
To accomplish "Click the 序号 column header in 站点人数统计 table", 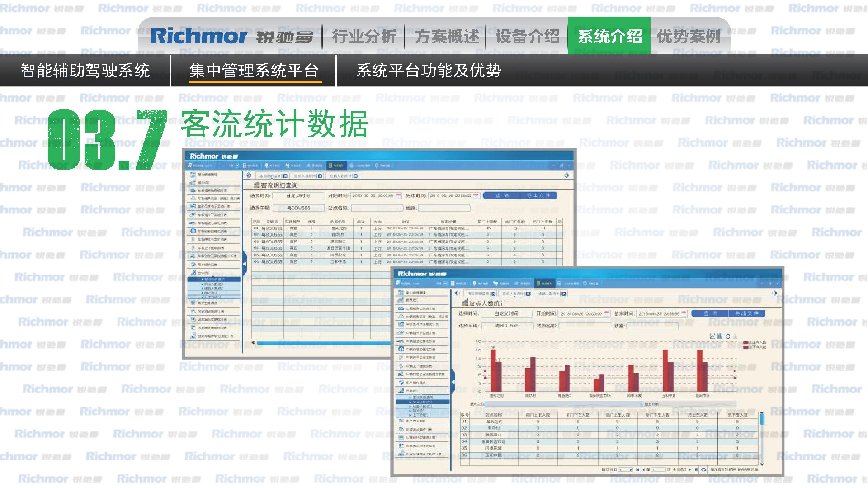I will coord(465,415).
